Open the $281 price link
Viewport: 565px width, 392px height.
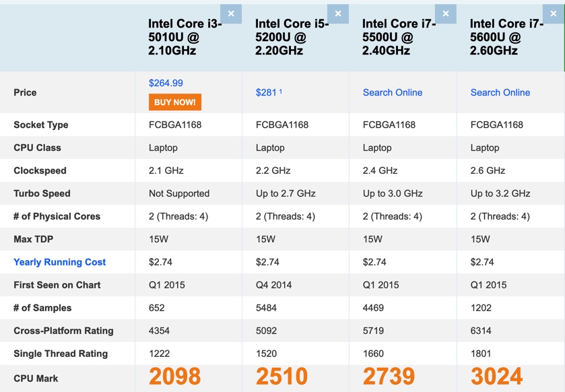(266, 92)
